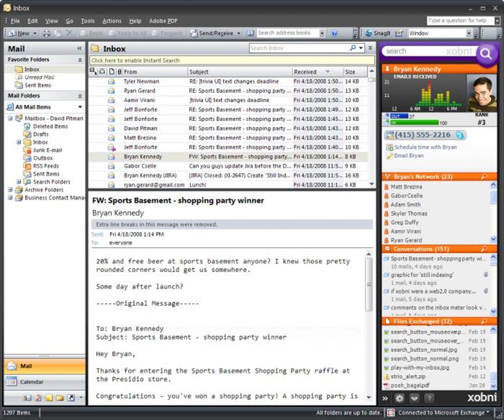Open 'graphic for still indexing' conversation
The image size is (504, 420).
pyautogui.click(x=422, y=275)
